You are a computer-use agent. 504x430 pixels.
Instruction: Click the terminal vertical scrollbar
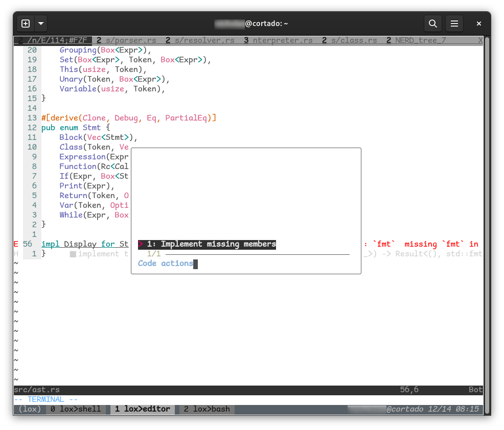(x=487, y=226)
